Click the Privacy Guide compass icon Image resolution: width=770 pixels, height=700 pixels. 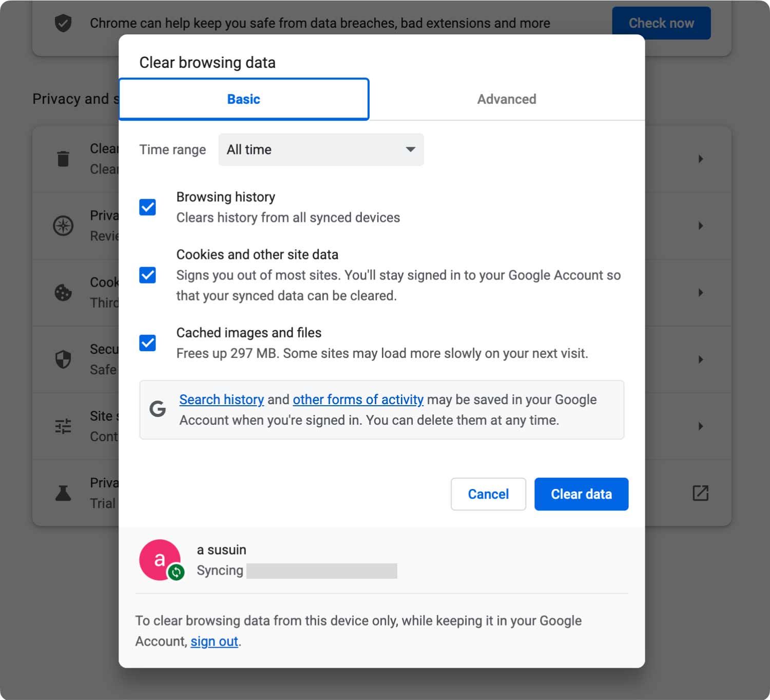[63, 225]
